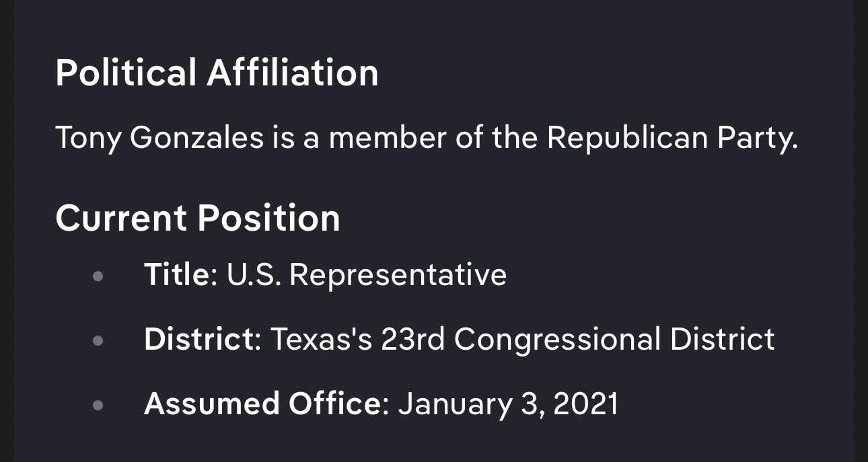
Task: Click the bold District label
Action: click(198, 339)
